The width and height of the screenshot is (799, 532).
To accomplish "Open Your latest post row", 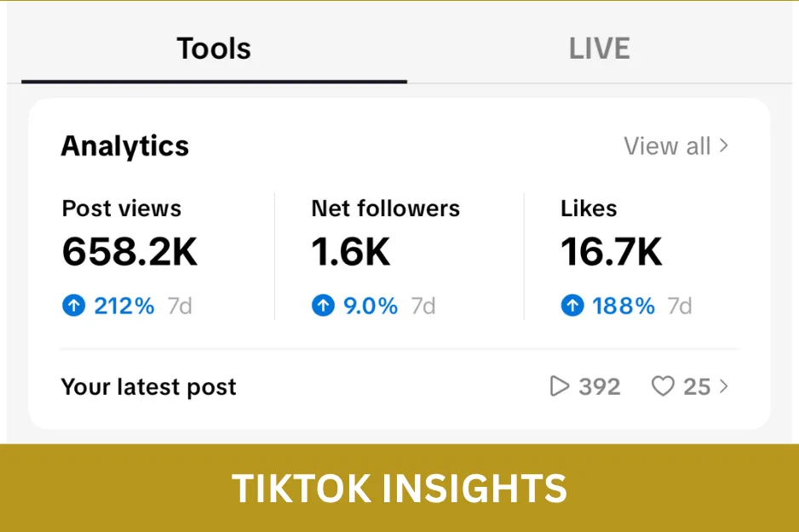I will click(x=399, y=386).
